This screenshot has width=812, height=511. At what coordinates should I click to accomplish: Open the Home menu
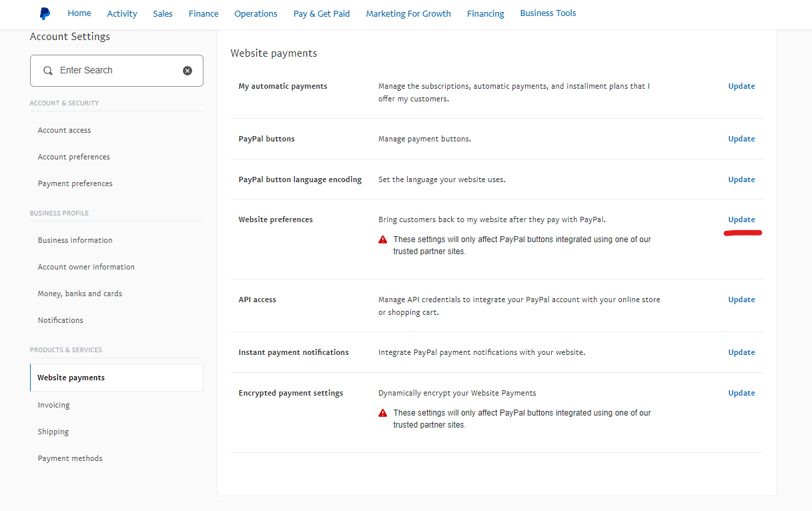[79, 13]
